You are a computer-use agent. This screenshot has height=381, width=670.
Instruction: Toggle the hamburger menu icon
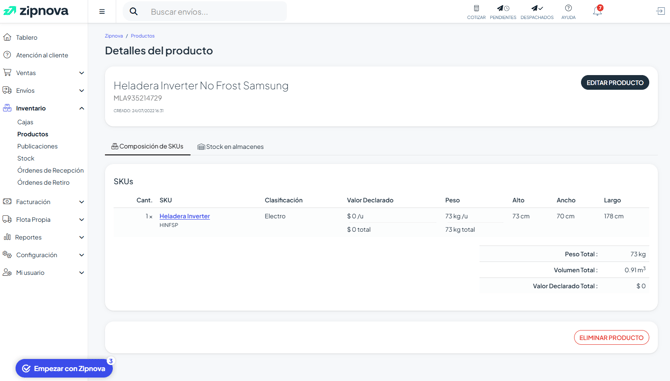click(x=102, y=12)
